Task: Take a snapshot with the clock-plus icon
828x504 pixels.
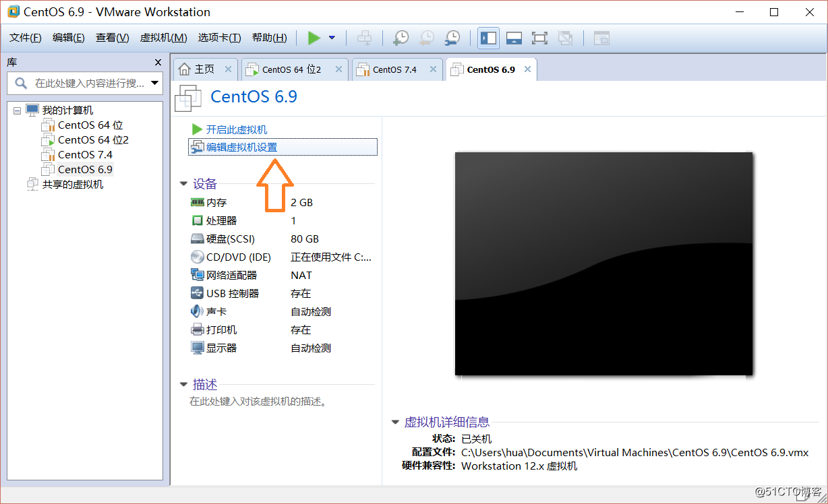Action: point(401,38)
